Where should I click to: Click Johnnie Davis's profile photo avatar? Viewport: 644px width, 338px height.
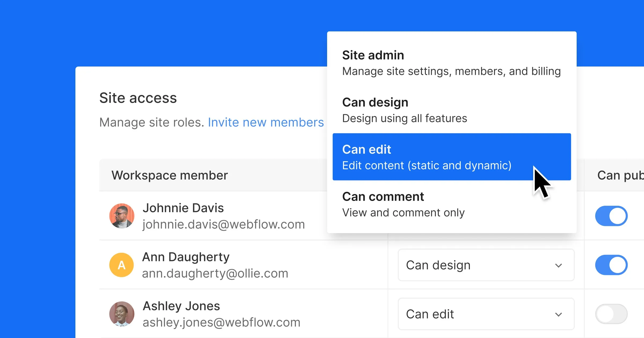pos(122,216)
